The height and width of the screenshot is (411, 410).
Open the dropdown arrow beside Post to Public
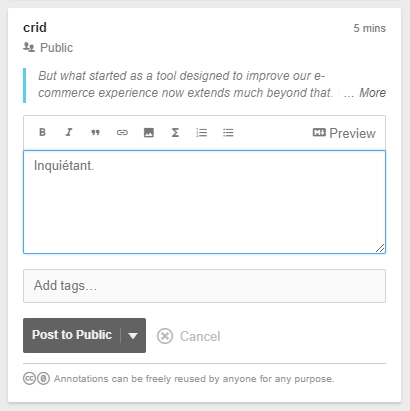click(133, 336)
